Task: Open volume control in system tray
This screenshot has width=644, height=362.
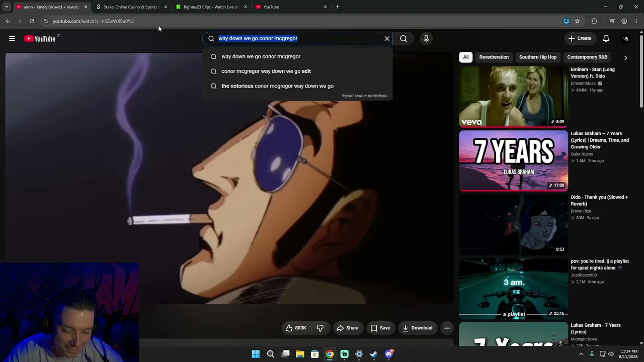Action: point(611,354)
